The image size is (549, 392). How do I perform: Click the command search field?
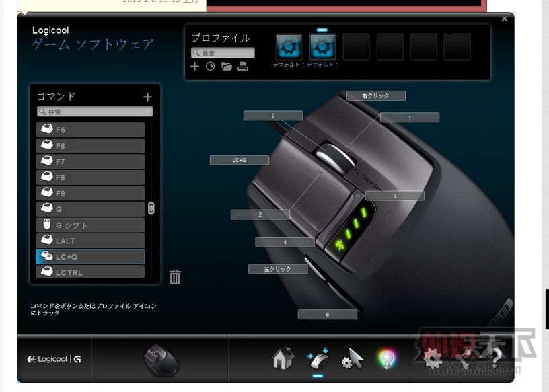95,112
